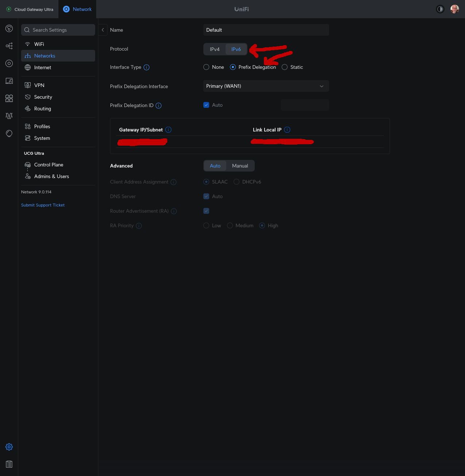Image resolution: width=465 pixels, height=476 pixels.
Task: Select Medium RA priority
Action: click(230, 225)
